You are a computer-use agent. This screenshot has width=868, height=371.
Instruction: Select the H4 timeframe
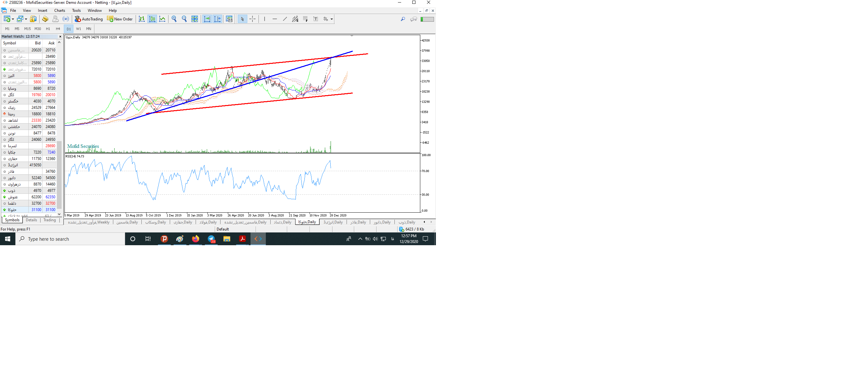(58, 29)
